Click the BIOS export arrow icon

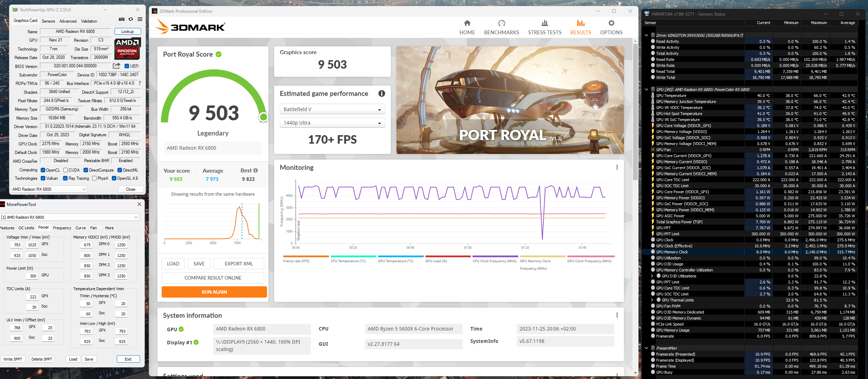pos(116,66)
